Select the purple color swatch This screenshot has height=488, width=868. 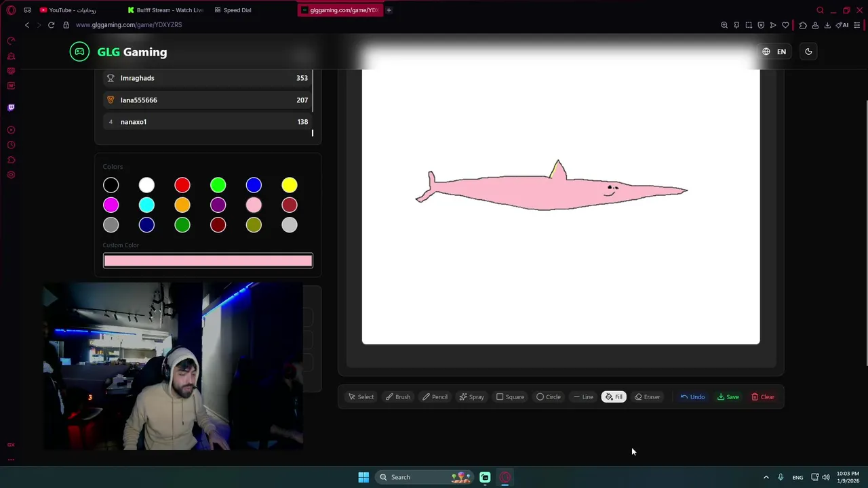pos(218,205)
